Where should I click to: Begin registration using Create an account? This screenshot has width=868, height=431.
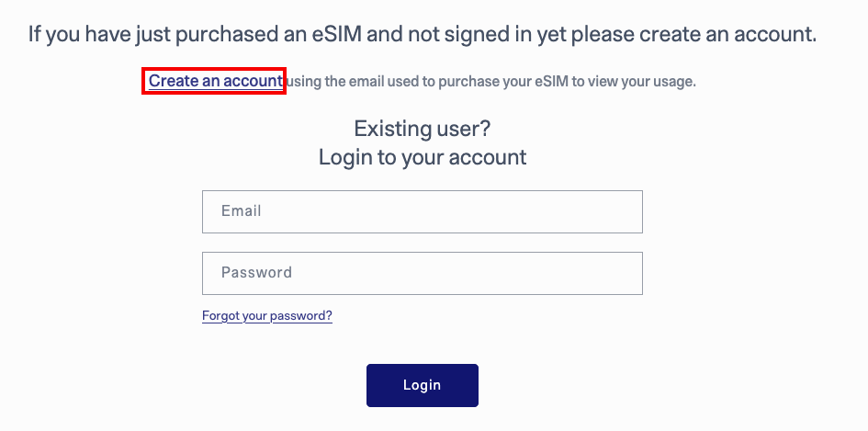215,81
